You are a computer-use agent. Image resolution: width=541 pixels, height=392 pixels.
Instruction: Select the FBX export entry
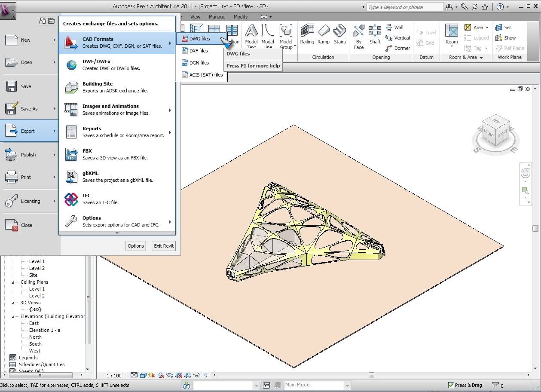click(117, 154)
